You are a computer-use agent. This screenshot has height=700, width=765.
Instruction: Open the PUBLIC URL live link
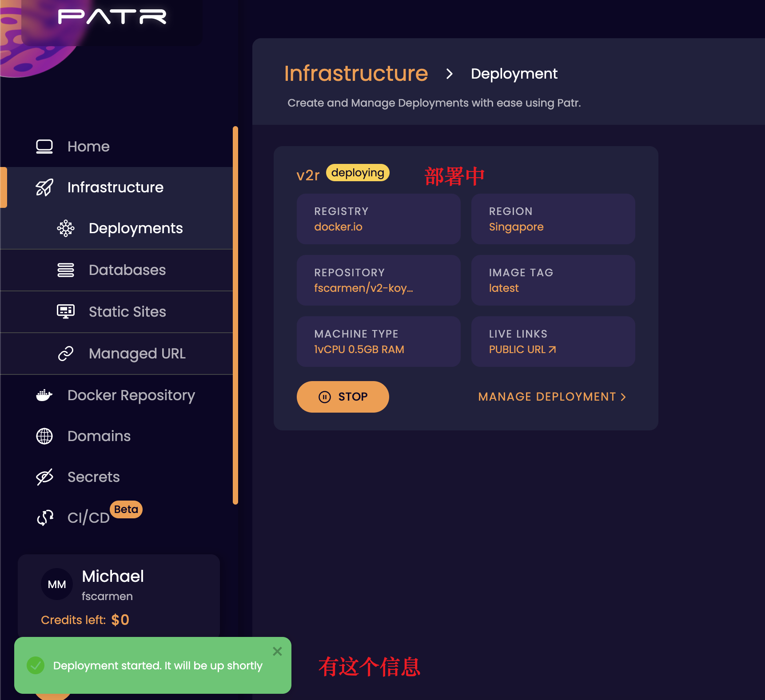click(522, 350)
